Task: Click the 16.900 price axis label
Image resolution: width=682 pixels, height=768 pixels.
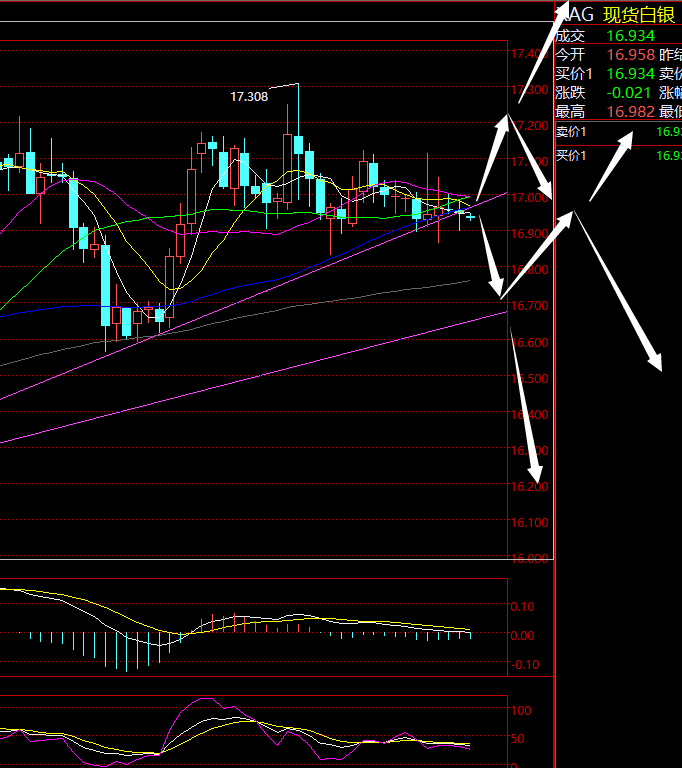Action: pos(529,234)
